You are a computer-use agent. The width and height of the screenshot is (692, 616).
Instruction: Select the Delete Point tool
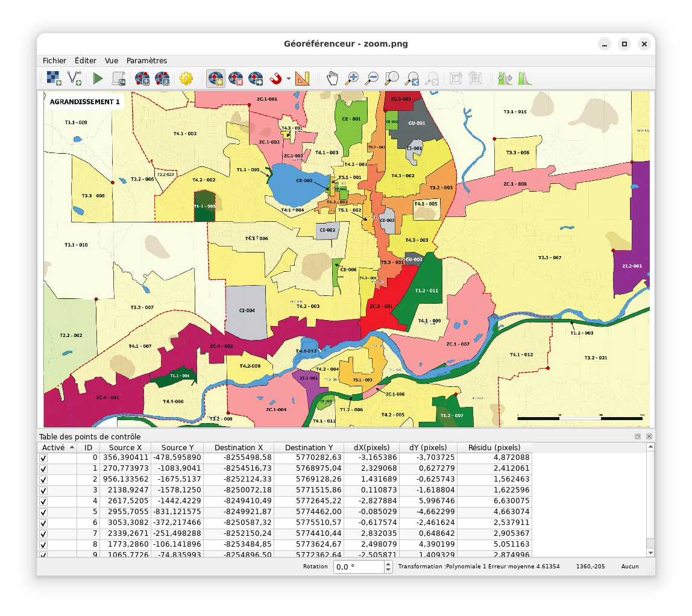point(236,78)
